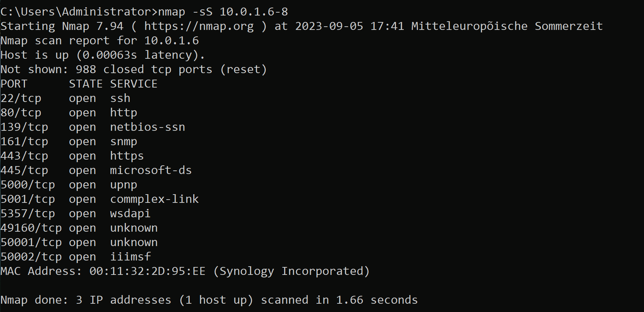Screen dimensions: 644x312
Task: Click the https service name
Action: coord(127,156)
